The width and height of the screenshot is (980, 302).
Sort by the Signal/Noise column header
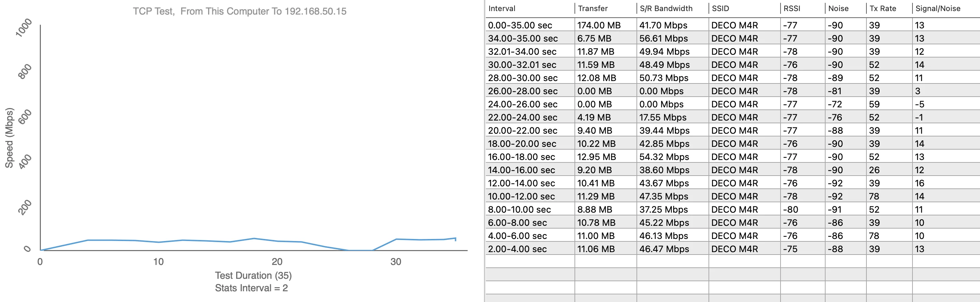pos(938,8)
